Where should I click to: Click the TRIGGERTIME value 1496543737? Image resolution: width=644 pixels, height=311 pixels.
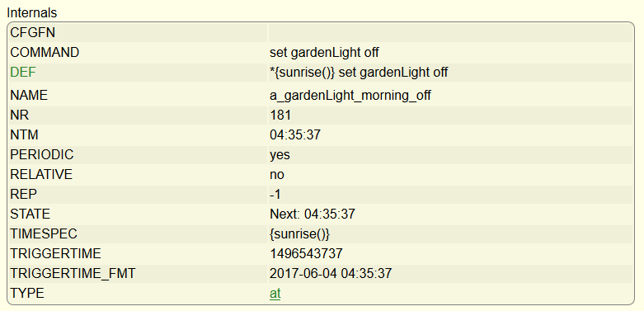306,253
